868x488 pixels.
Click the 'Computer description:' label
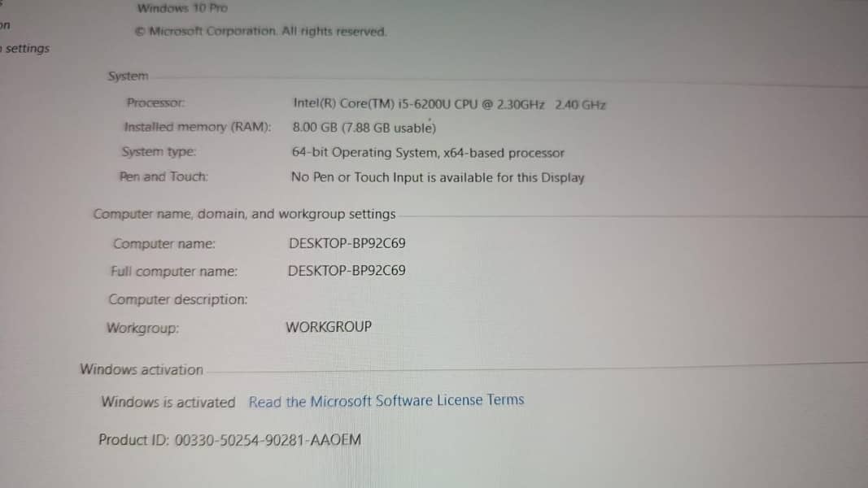177,299
